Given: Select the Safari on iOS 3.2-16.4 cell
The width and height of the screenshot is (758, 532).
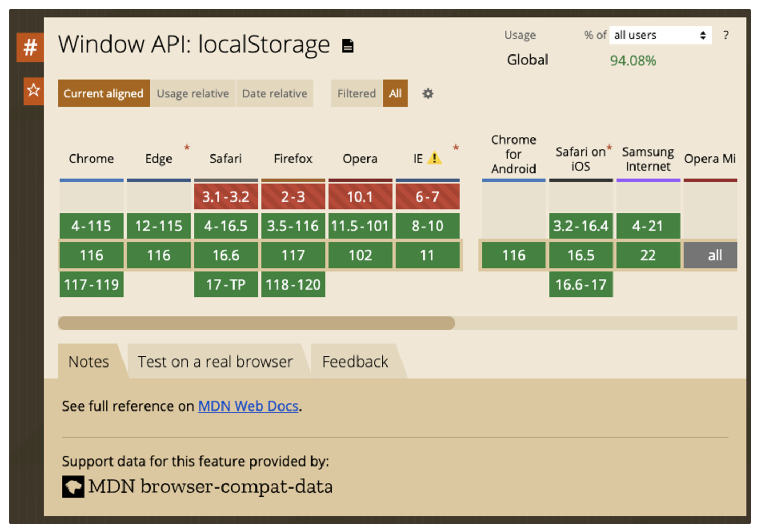Looking at the screenshot, I should [581, 226].
